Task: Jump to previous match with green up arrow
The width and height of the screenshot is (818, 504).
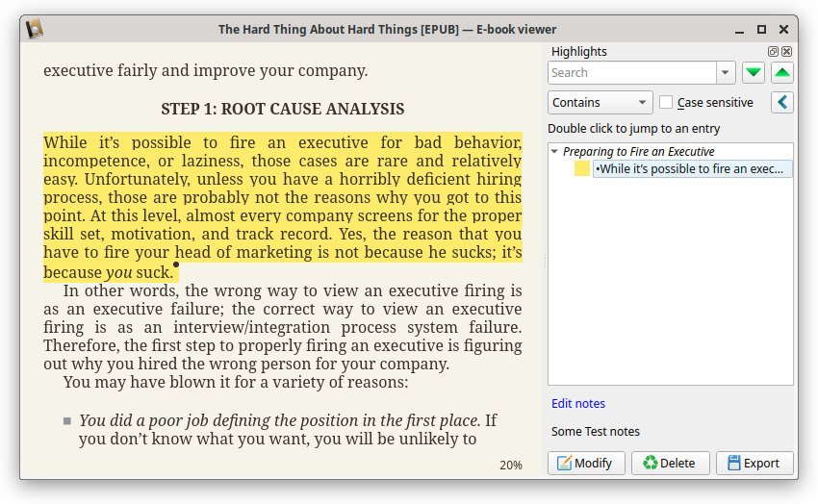Action: (x=782, y=73)
